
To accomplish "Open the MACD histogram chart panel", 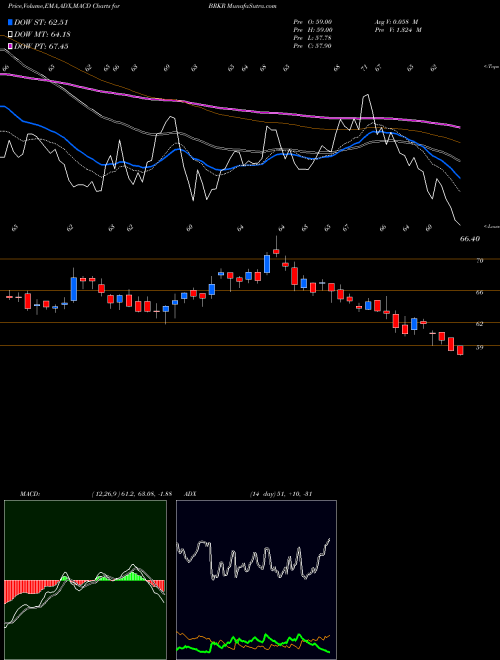I will [85, 580].
